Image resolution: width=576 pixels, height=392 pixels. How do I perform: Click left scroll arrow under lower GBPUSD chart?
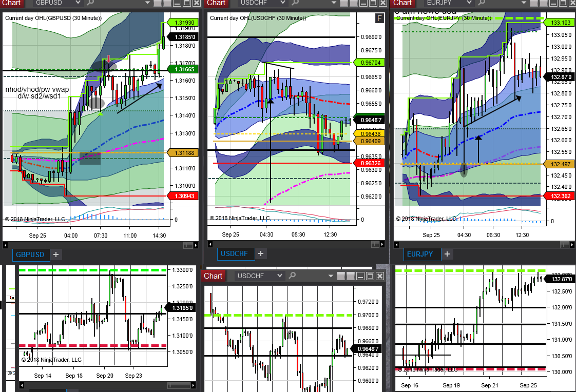(22, 385)
